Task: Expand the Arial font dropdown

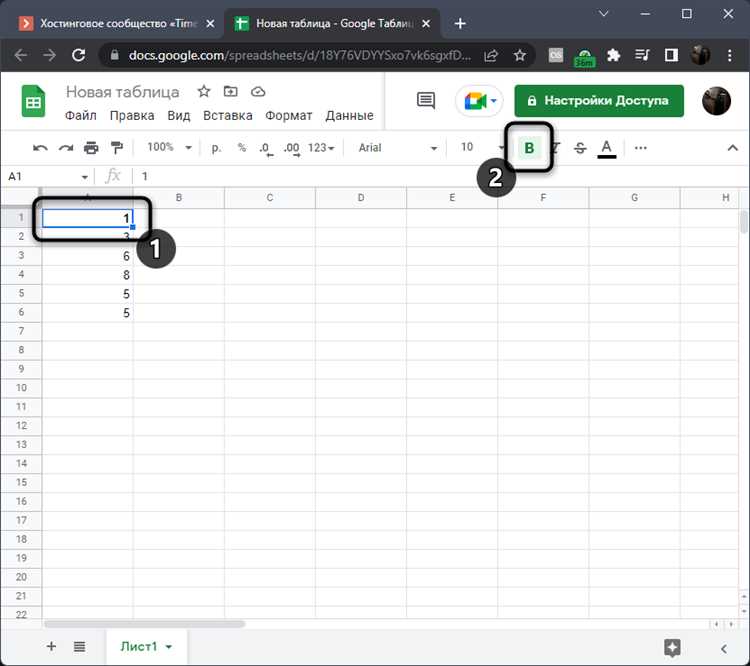Action: [x=397, y=148]
